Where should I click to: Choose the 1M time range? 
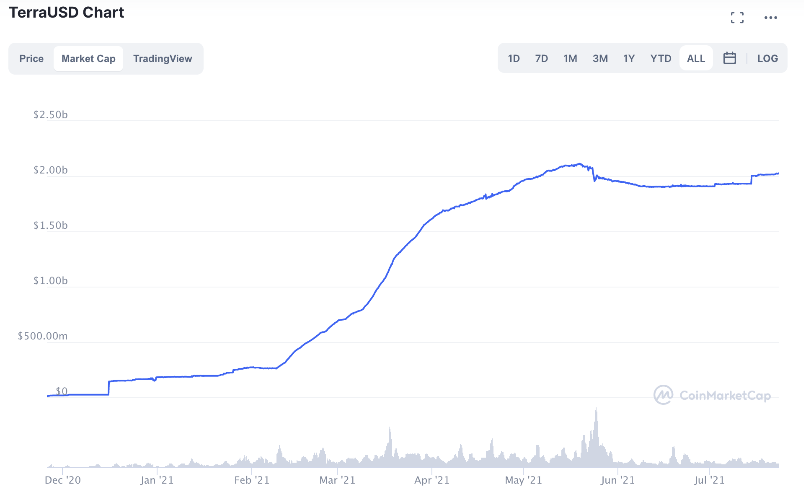coord(570,59)
